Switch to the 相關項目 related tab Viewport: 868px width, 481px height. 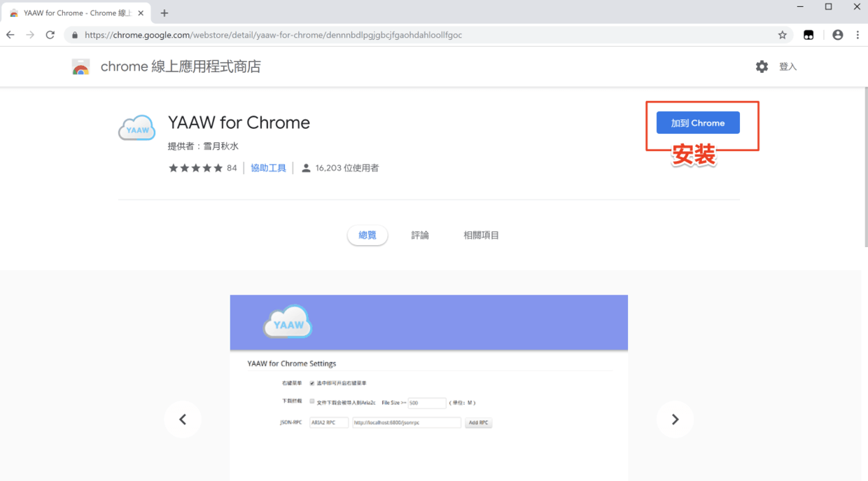(x=482, y=235)
